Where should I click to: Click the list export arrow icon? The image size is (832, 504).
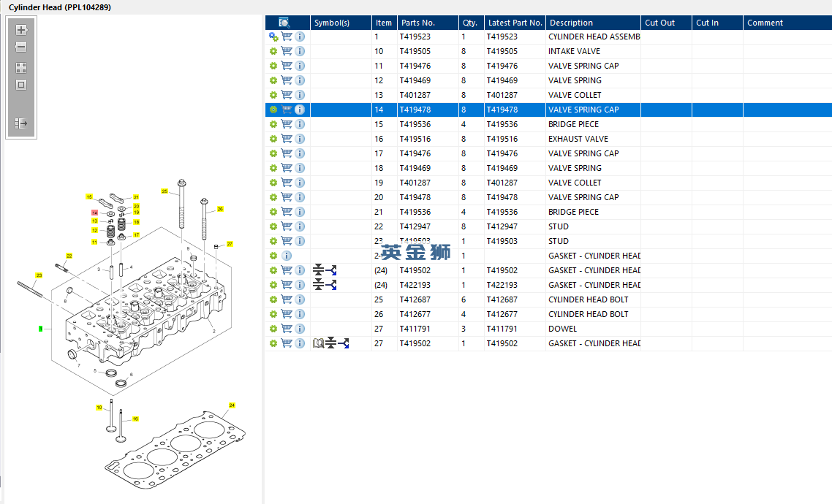click(21, 123)
